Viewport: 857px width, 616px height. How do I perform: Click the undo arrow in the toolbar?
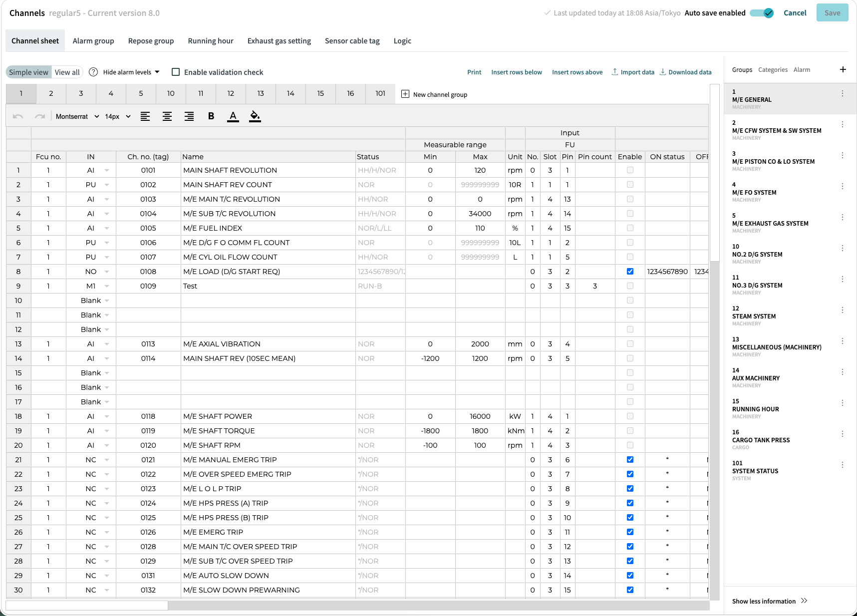coord(18,116)
